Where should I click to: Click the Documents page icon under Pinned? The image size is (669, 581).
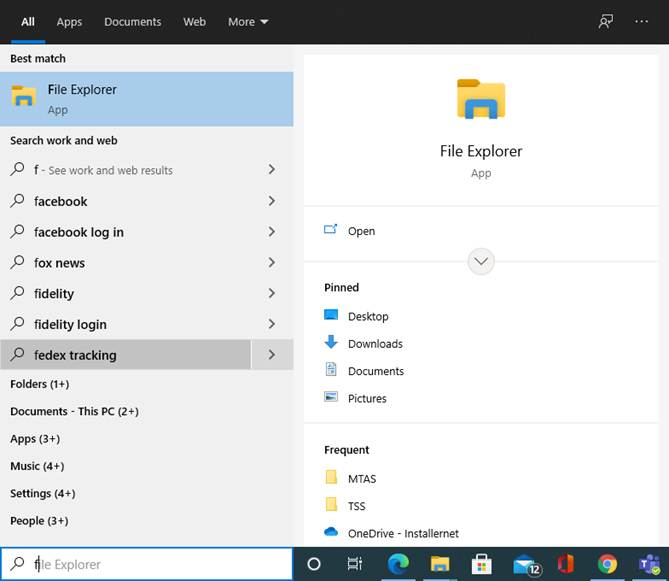coord(331,369)
